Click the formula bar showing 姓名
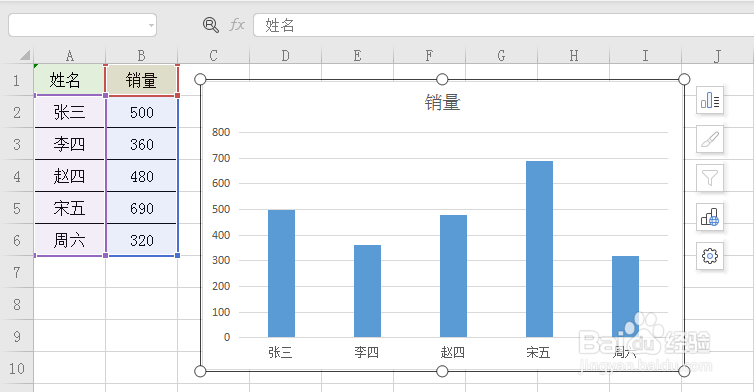The height and width of the screenshot is (392, 754). point(503,25)
